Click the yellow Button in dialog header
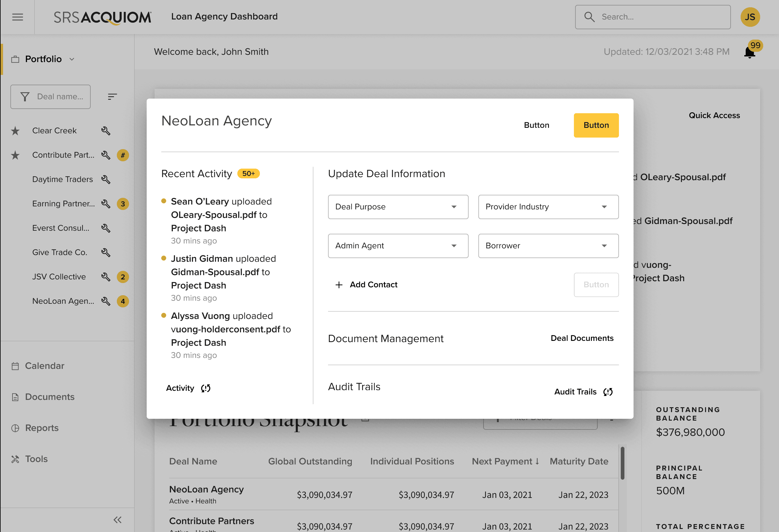 coord(596,125)
